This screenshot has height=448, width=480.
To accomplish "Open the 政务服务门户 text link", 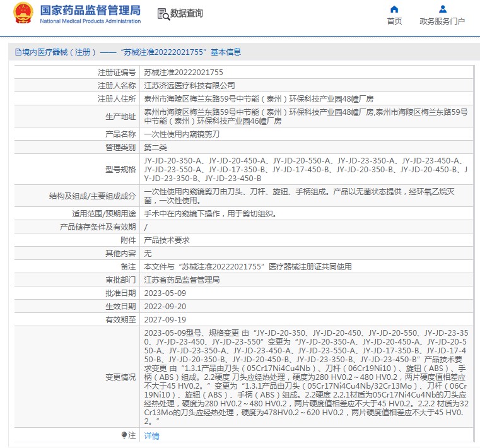I will (x=442, y=21).
